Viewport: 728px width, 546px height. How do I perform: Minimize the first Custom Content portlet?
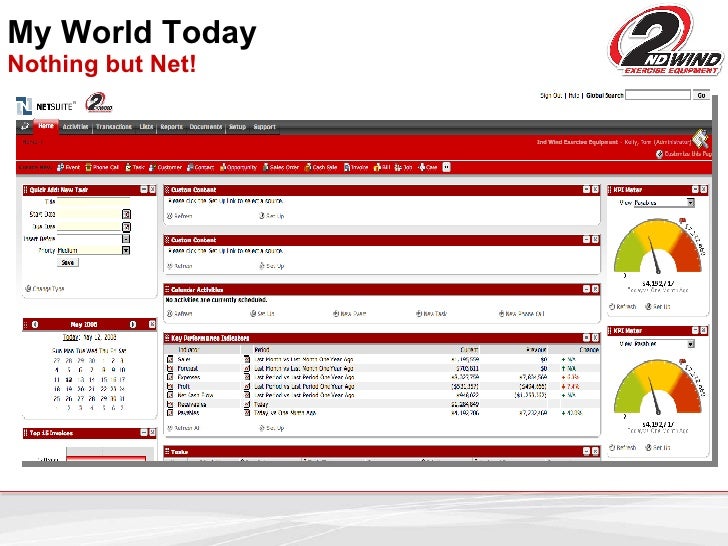point(586,189)
